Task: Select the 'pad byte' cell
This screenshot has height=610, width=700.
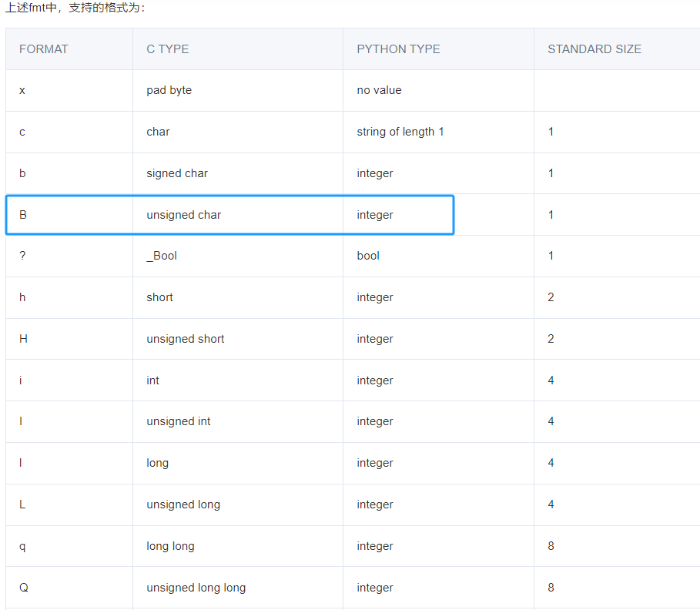Action: 169,90
